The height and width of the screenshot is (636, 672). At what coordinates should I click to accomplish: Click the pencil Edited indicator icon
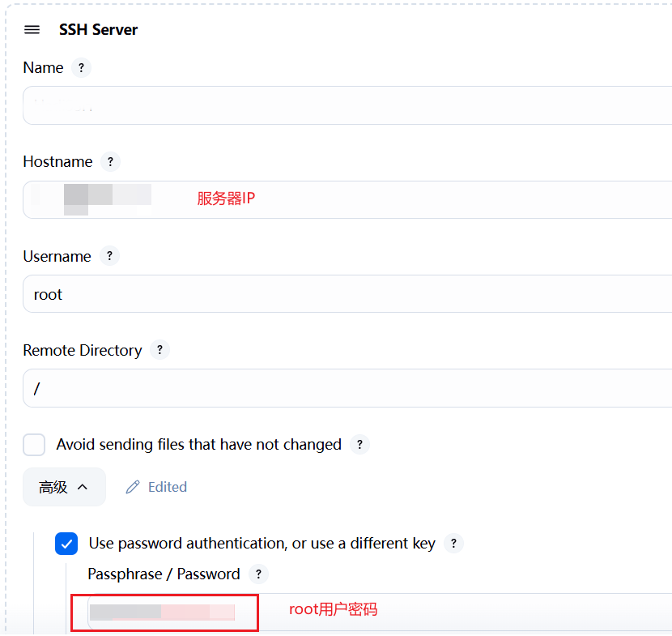[133, 487]
